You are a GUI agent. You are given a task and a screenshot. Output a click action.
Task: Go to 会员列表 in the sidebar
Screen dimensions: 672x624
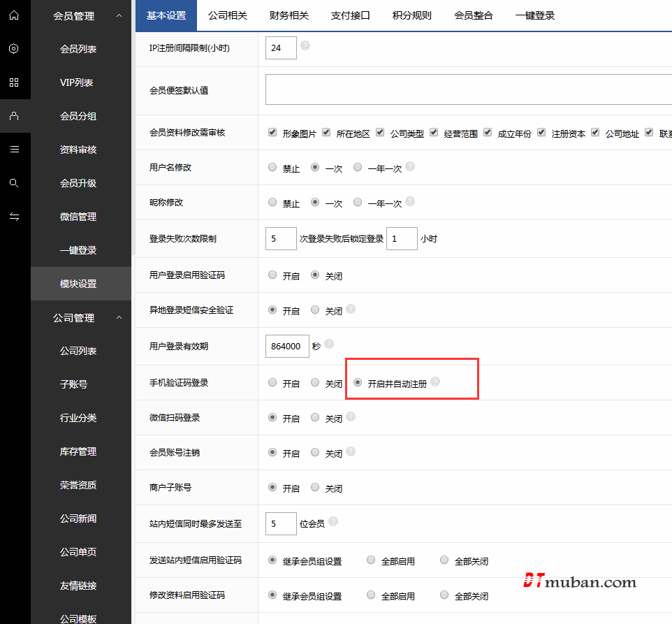click(x=78, y=49)
